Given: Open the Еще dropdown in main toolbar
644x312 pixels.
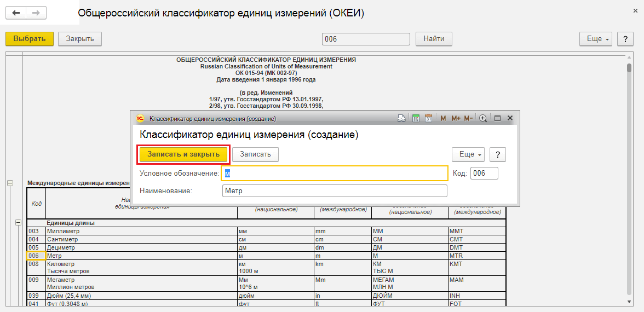Looking at the screenshot, I should click(596, 39).
